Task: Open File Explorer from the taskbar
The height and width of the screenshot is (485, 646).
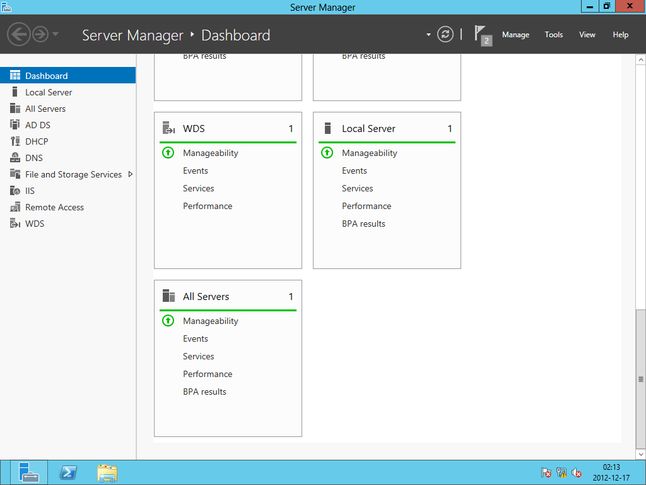Action: point(107,473)
